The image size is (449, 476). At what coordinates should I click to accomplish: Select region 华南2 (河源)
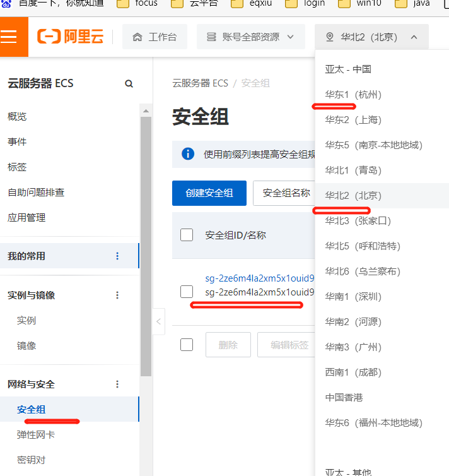353,322
